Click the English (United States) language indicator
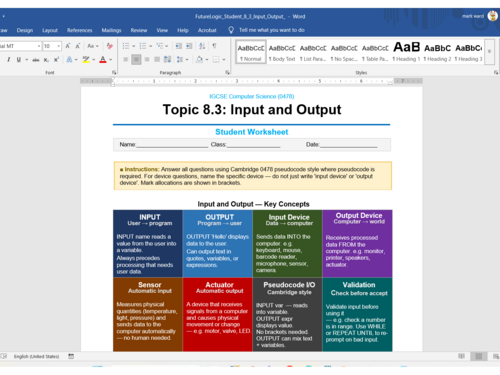The image size is (500, 375). pyautogui.click(x=36, y=356)
